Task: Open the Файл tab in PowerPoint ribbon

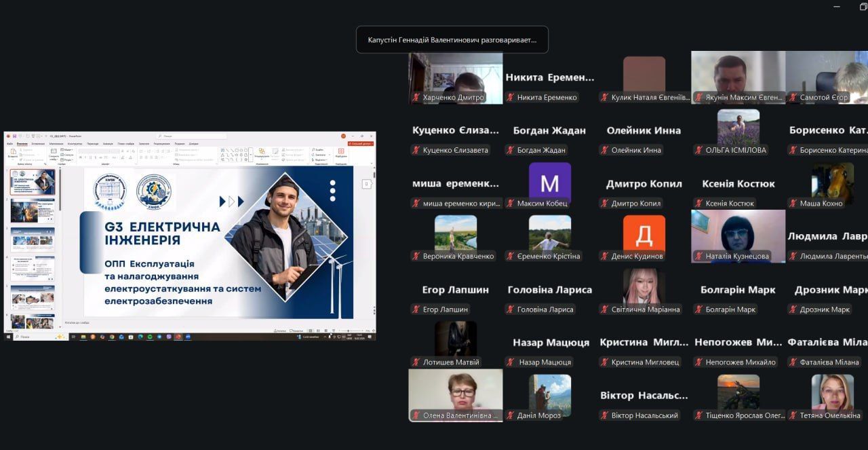Action: click(x=10, y=143)
